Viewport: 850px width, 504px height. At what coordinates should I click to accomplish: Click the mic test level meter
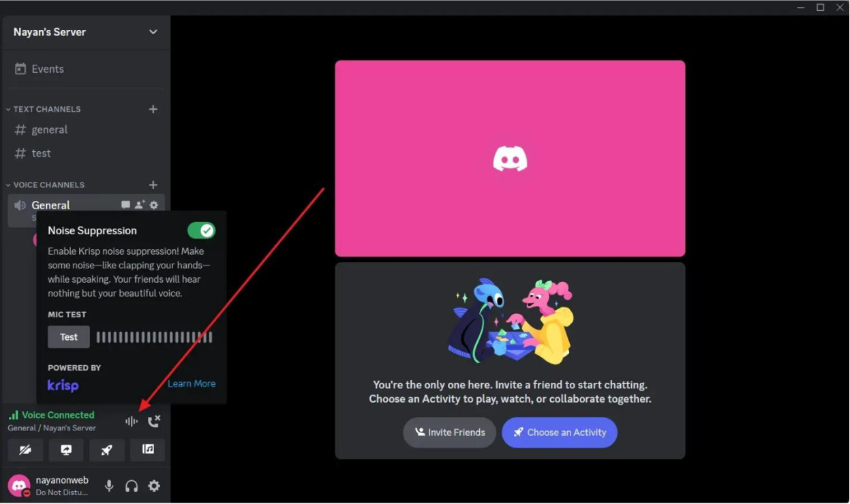[x=154, y=337]
